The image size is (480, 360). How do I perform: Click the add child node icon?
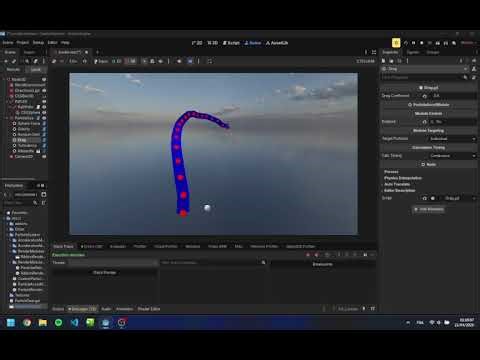click(6, 61)
